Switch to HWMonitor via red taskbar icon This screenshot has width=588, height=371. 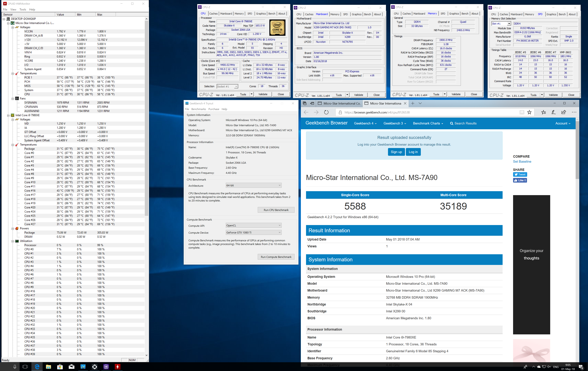118,367
